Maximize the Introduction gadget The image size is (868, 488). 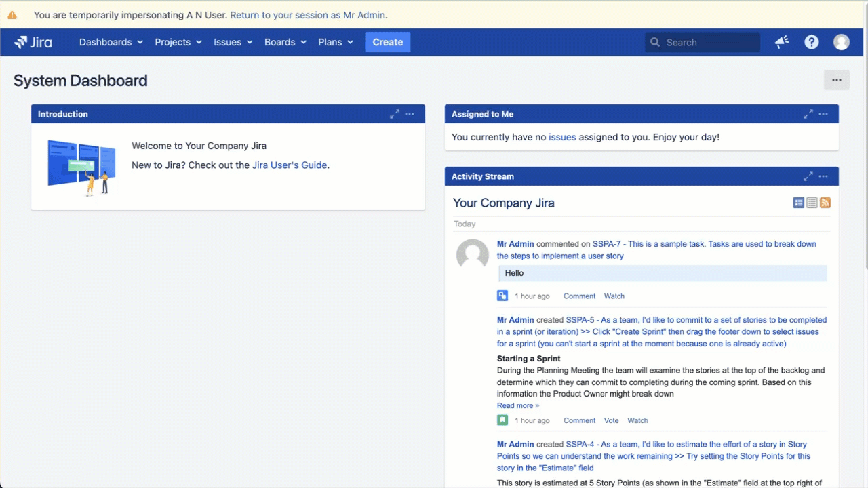pos(395,114)
